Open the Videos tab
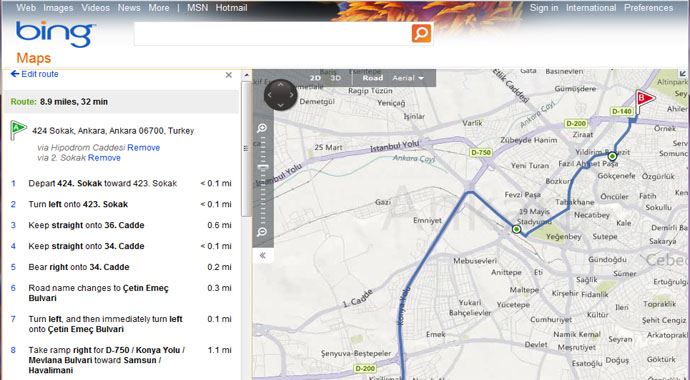 [95, 7]
